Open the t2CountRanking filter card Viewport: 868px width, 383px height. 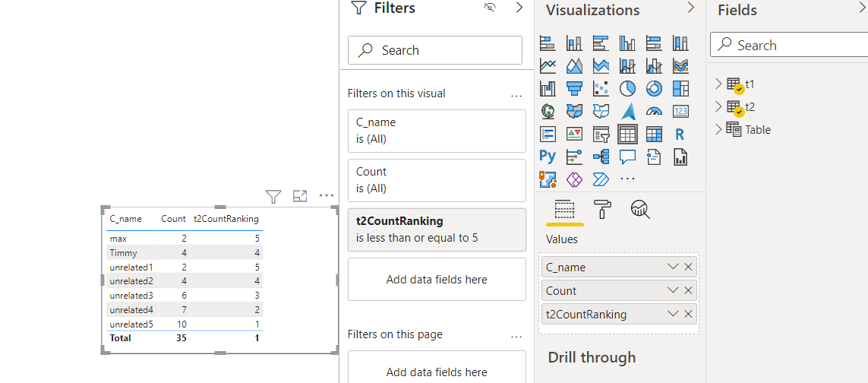coord(437,229)
